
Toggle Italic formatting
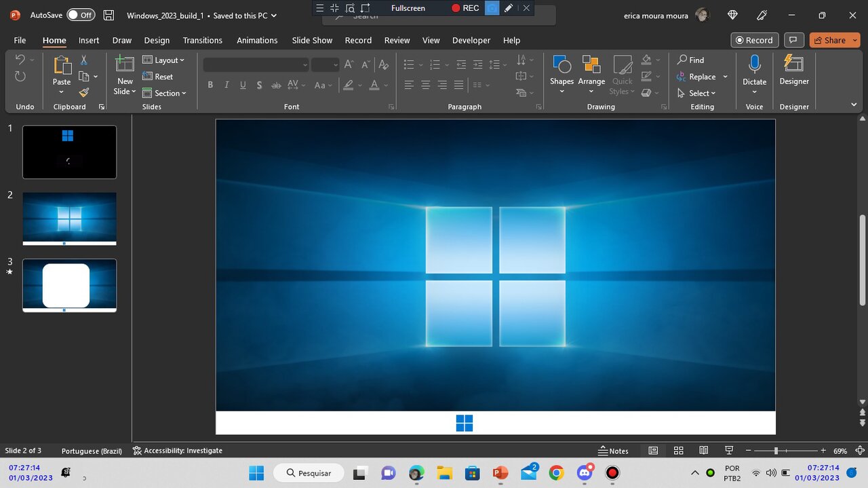[x=226, y=86]
